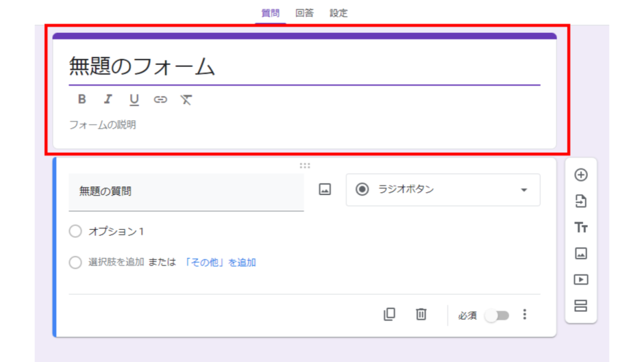This screenshot has width=644, height=362.
Task: Toggle the 必須 required switch
Action: 496,315
